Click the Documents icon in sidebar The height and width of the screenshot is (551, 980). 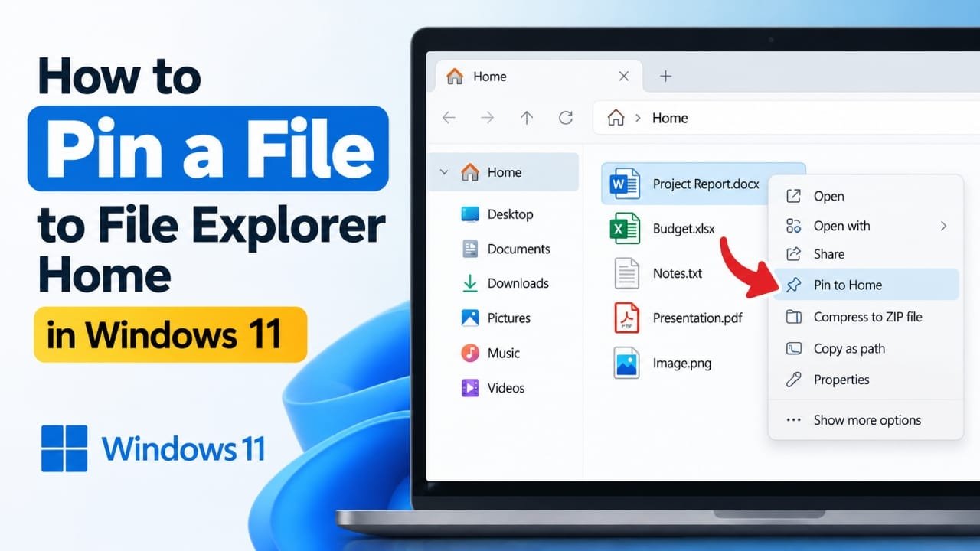[470, 249]
